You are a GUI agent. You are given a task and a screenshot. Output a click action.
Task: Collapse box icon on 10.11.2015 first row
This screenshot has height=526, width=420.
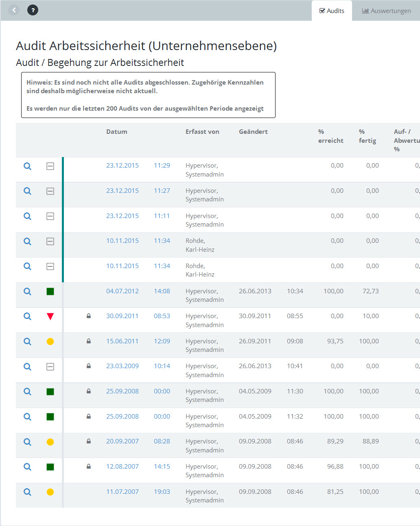50,242
